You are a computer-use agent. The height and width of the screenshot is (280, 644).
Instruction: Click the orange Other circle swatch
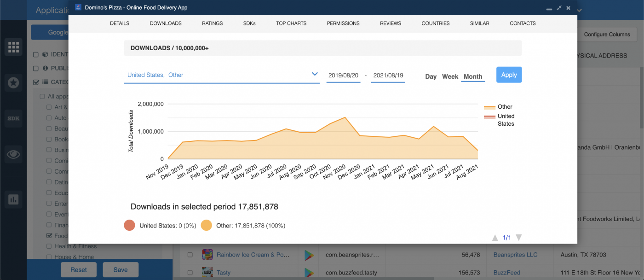207,226
